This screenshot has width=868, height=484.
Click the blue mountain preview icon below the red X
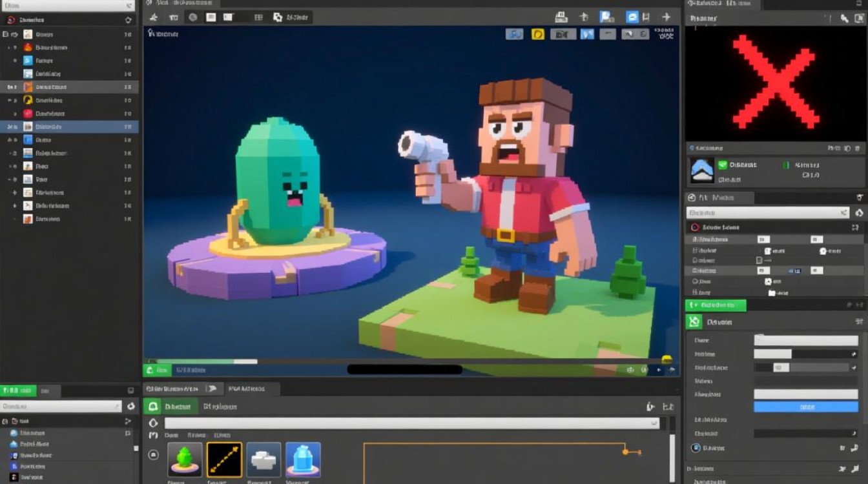click(x=701, y=170)
